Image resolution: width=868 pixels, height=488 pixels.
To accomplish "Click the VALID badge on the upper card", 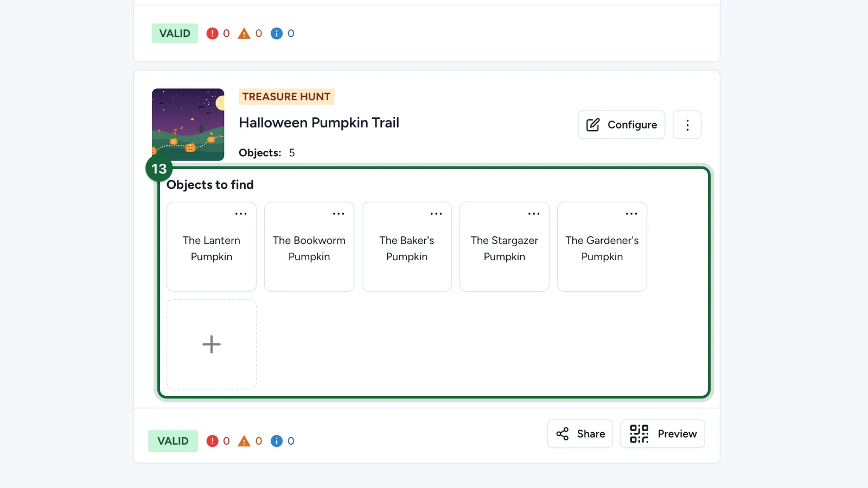I will tap(175, 34).
